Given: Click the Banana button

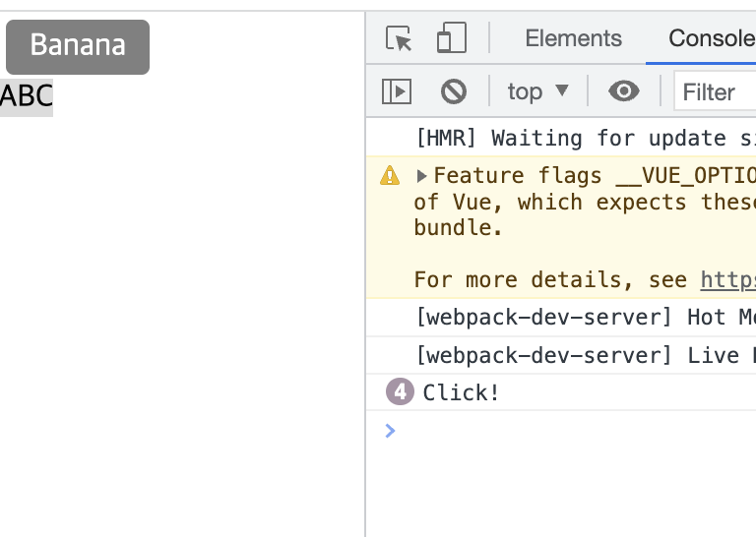Looking at the screenshot, I should (x=78, y=46).
